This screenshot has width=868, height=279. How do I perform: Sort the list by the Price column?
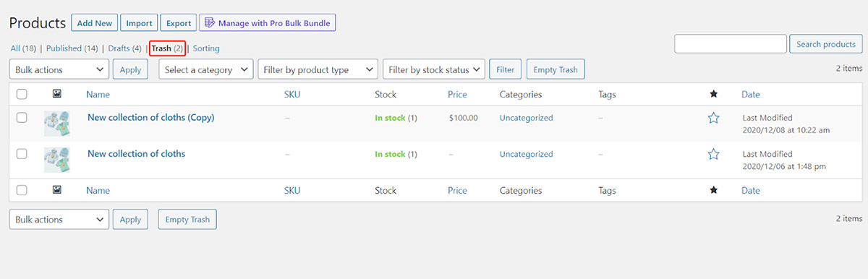point(457,94)
